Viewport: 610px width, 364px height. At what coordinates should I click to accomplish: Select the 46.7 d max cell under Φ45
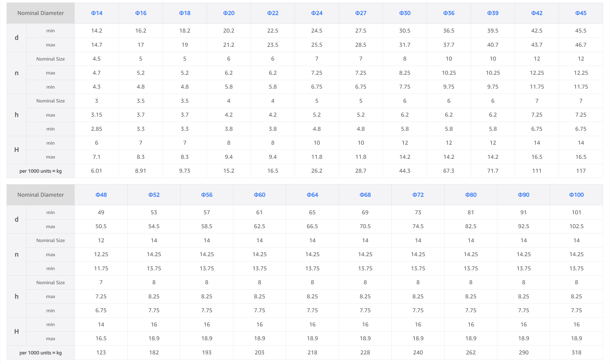pyautogui.click(x=581, y=45)
